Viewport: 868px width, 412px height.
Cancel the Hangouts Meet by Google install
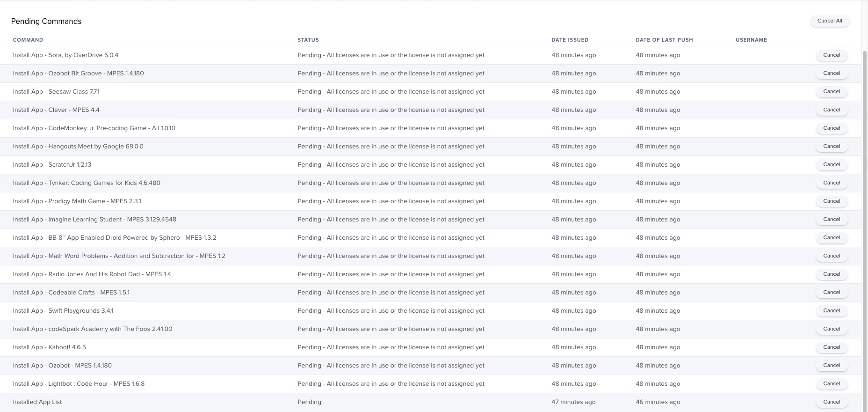click(x=832, y=147)
